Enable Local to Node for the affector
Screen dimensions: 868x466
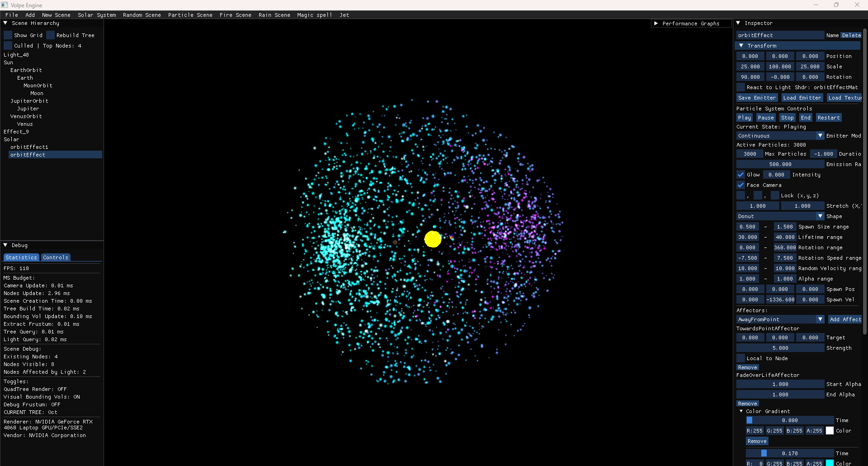tap(740, 358)
